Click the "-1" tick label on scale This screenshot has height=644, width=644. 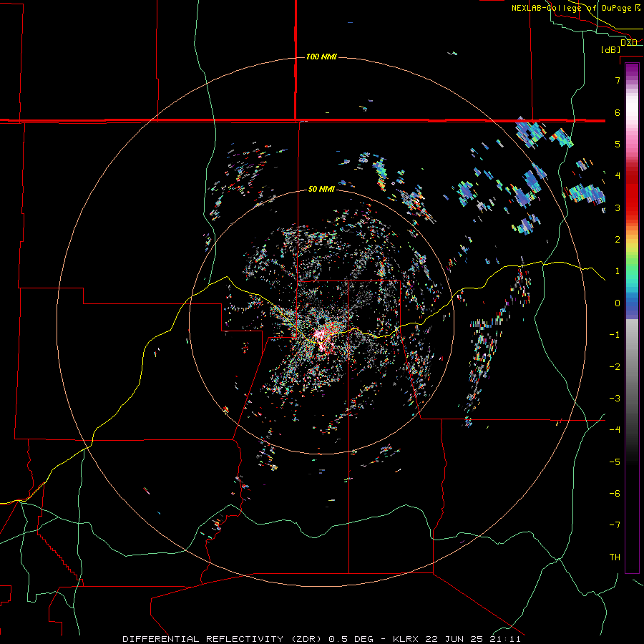click(x=615, y=335)
